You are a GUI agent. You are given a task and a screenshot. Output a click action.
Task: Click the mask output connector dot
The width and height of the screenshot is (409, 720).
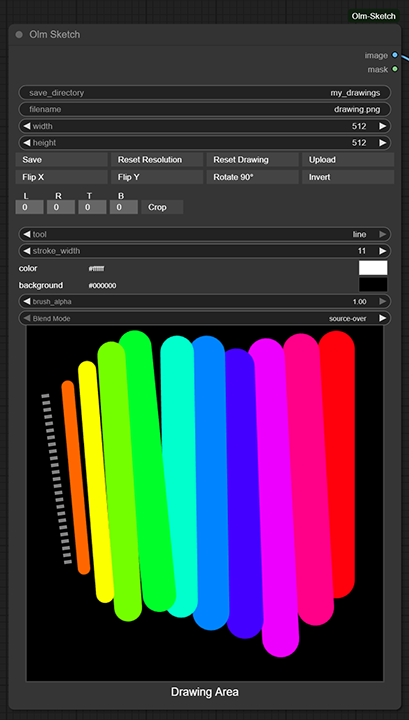[395, 69]
